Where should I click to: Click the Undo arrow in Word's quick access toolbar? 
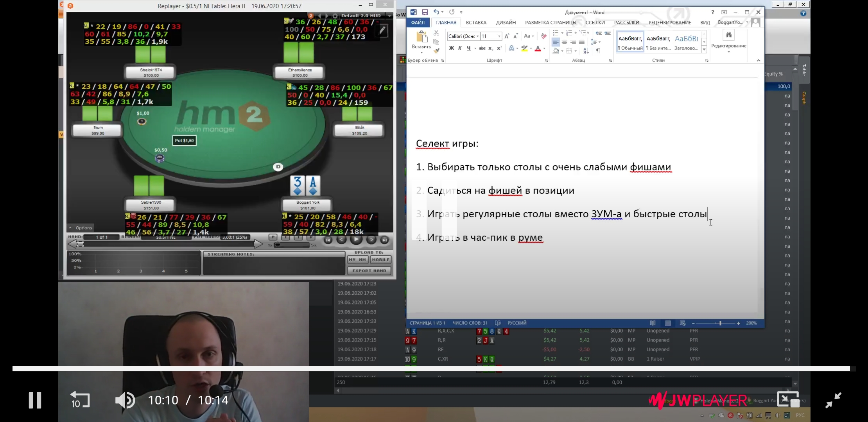coord(436,12)
